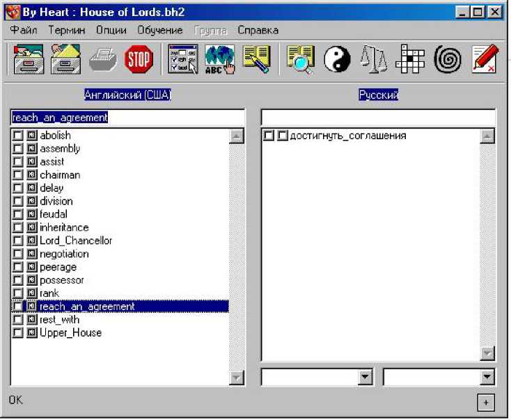511x420 pixels.
Task: Select the term rest_with in the list
Action: tap(60, 320)
